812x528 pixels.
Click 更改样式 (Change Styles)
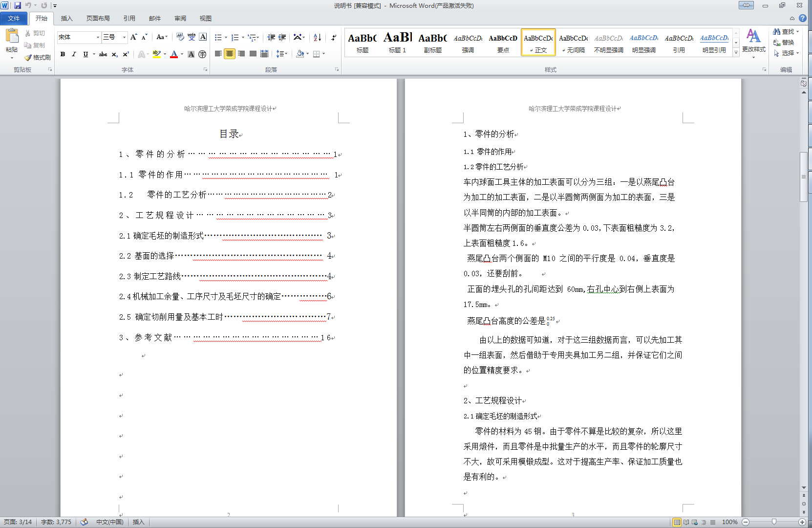point(753,43)
